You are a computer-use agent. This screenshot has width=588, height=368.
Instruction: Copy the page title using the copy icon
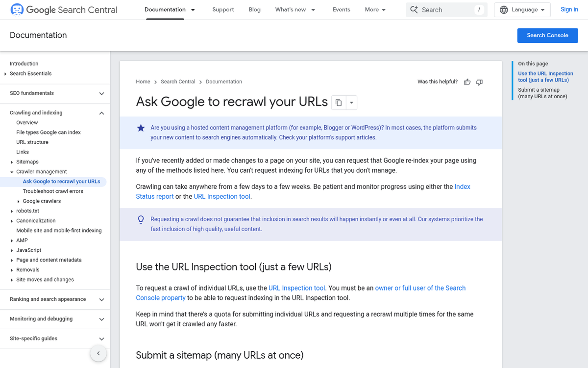tap(339, 102)
